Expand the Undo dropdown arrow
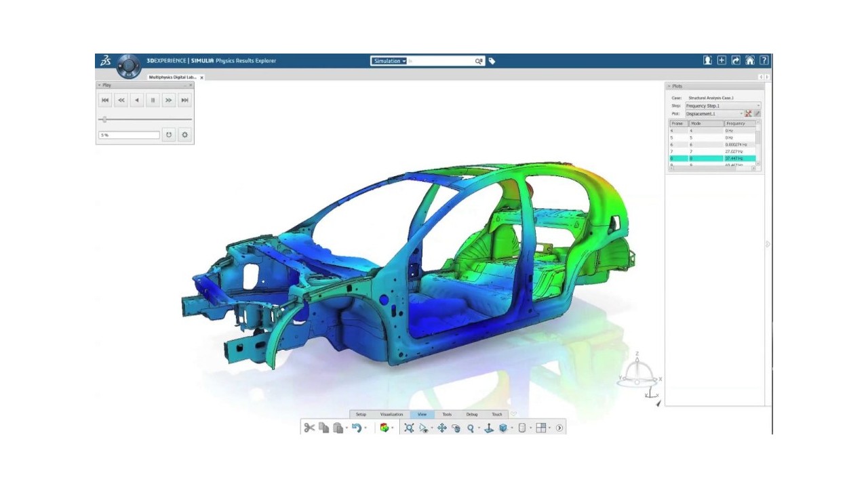The height and width of the screenshot is (488, 868). pyautogui.click(x=366, y=428)
